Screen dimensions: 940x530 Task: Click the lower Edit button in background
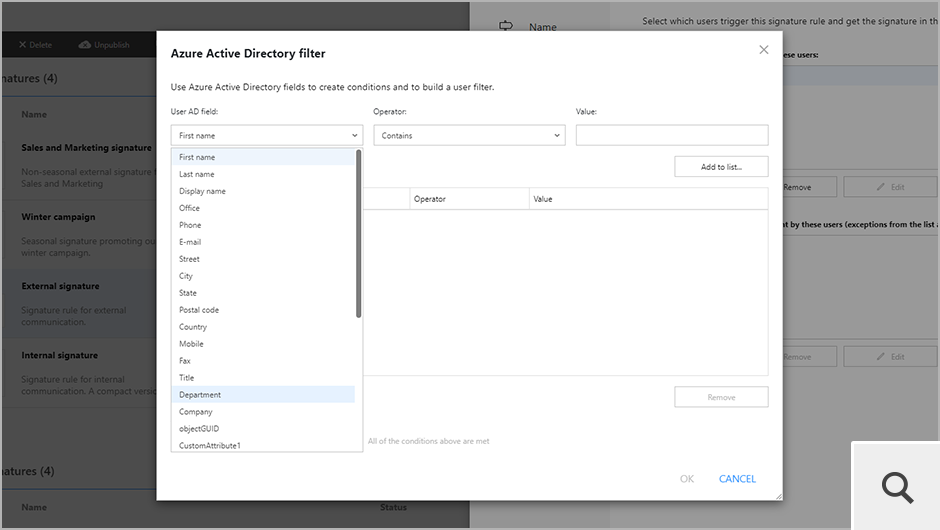890,357
